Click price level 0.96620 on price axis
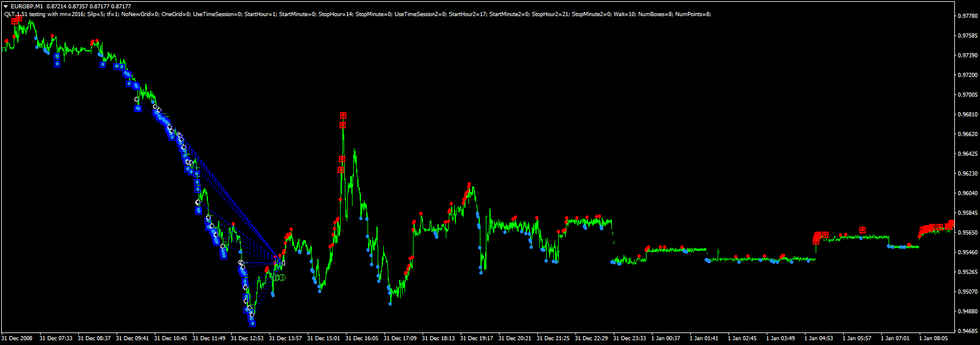 click(967, 134)
